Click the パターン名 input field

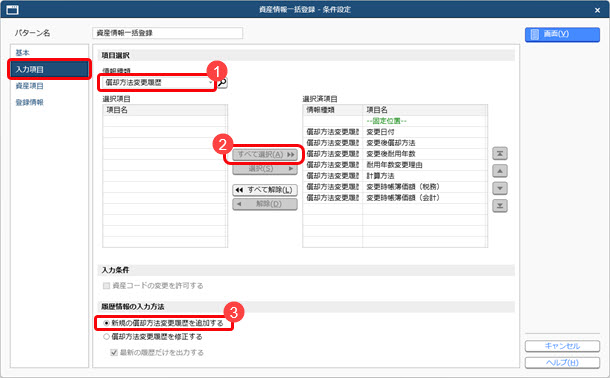point(168,33)
